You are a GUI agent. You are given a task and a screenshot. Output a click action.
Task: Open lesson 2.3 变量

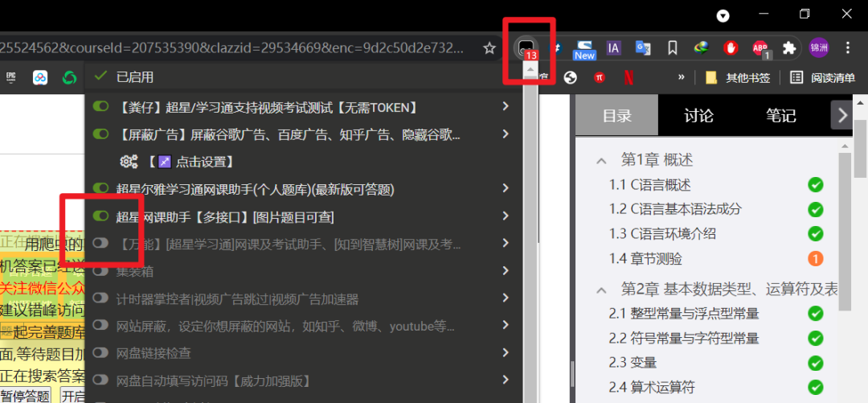point(633,363)
